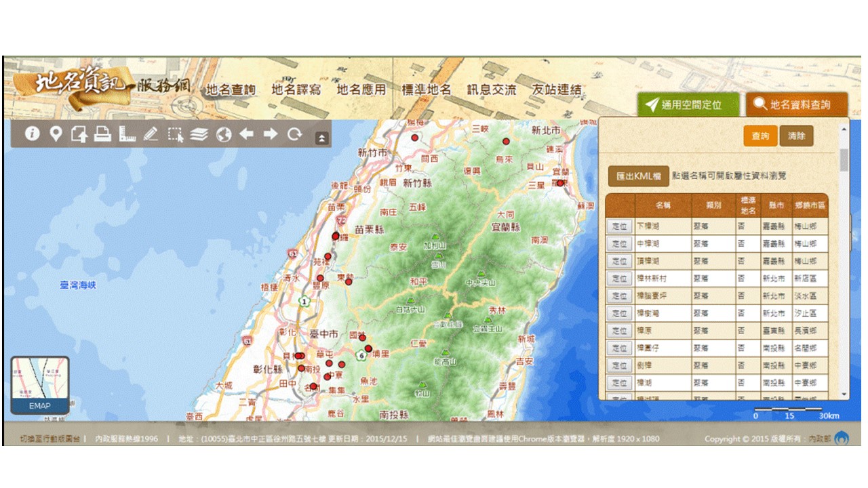This screenshot has width=868, height=488.
Task: Open the 標準地名 menu
Action: 426,89
